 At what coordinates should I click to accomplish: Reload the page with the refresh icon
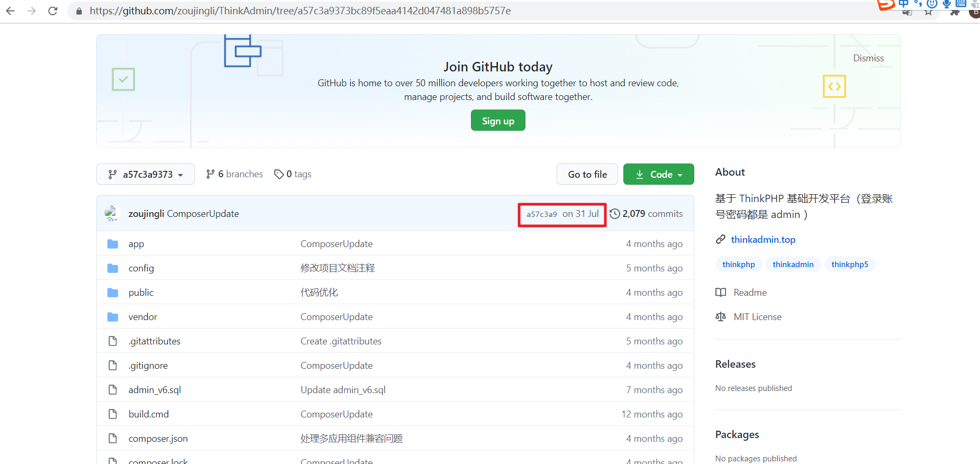pos(52,11)
